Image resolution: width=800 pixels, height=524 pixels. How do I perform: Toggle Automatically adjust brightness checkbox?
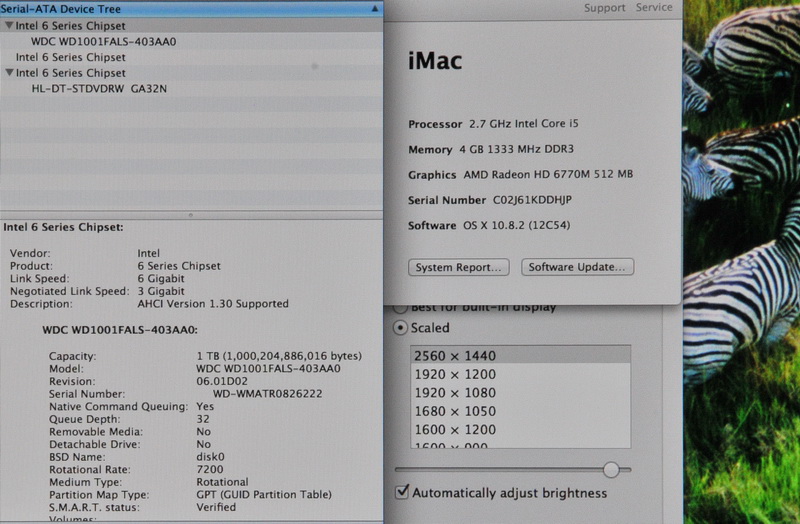pos(402,492)
